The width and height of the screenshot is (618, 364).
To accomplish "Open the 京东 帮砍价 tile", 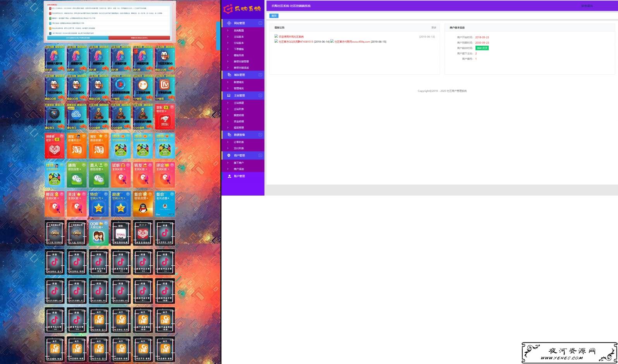I will 165,117.
